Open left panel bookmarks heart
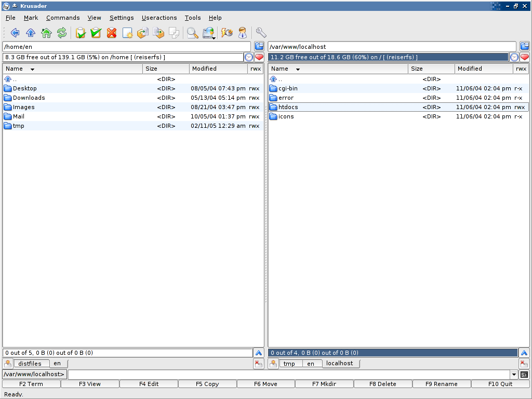This screenshot has width=532, height=399. tap(259, 57)
